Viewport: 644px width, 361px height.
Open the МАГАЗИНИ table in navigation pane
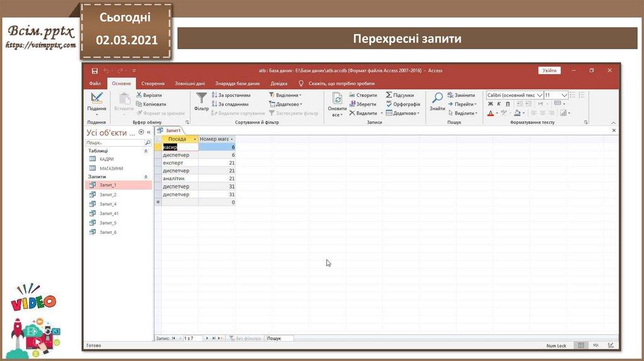click(x=111, y=169)
